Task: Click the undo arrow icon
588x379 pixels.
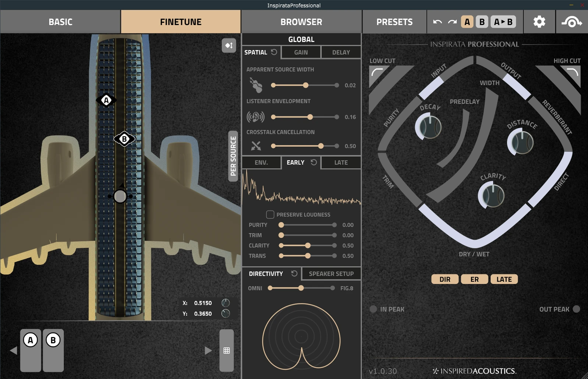Action: coord(438,22)
